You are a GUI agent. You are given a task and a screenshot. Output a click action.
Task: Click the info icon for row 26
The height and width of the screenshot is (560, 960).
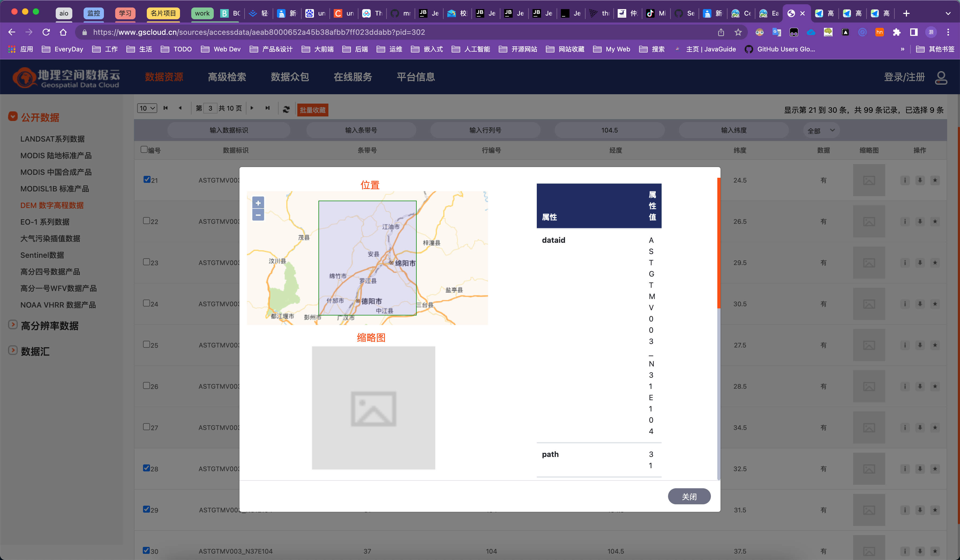[905, 386]
